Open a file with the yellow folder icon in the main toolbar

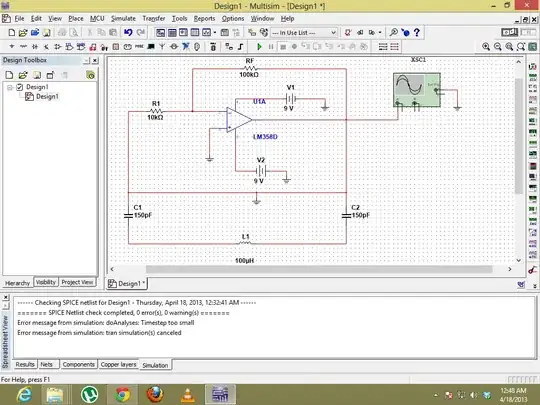pos(23,32)
